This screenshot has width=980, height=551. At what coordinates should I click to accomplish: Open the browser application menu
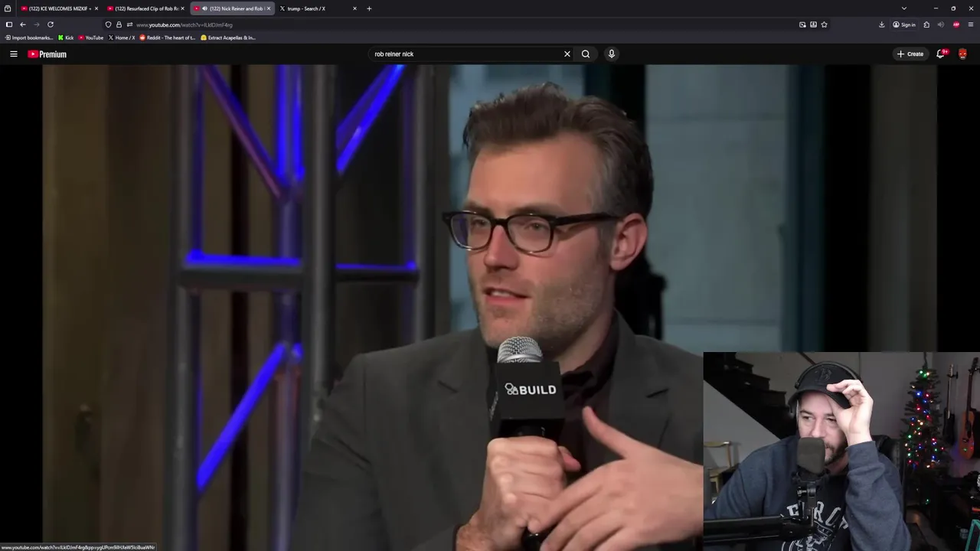[x=971, y=24]
